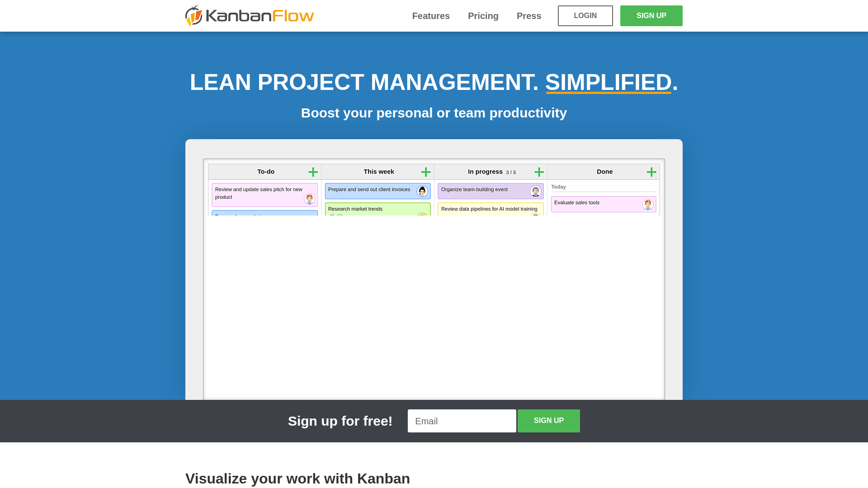Screen dimensions: 868x488
Task: Add a new task to the This week column
Action: coord(425,172)
